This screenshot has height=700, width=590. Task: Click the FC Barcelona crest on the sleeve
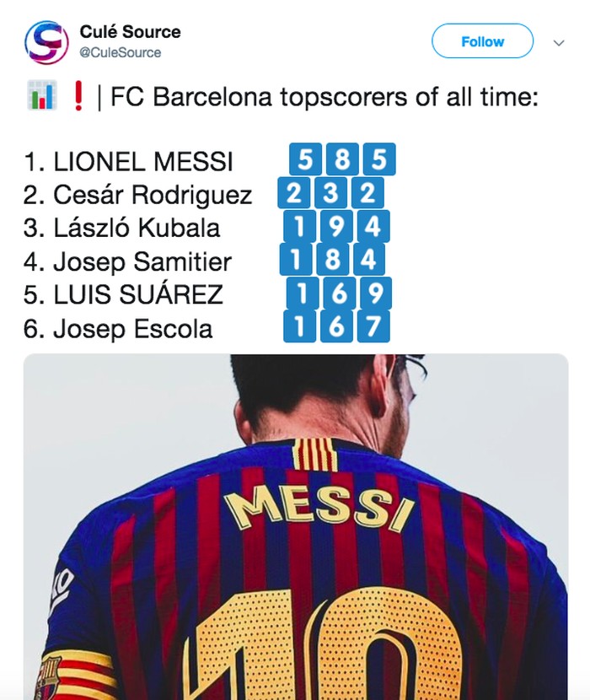click(47, 677)
